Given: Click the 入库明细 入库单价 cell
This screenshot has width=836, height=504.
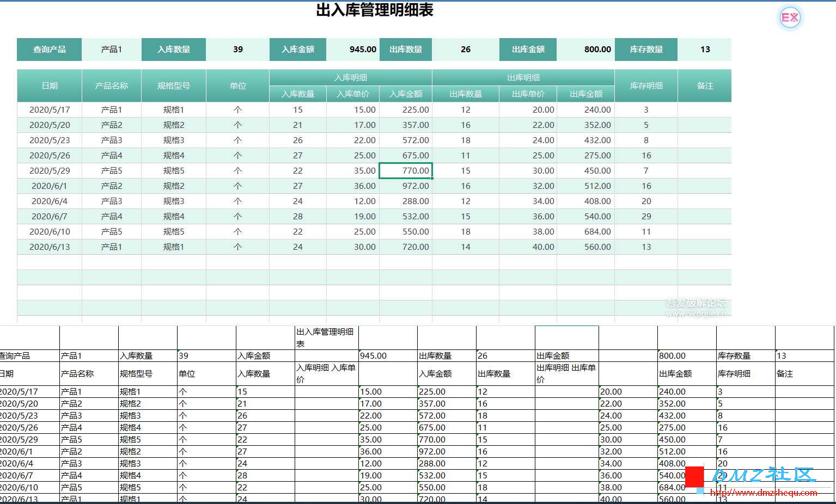Looking at the screenshot, I should tap(326, 373).
